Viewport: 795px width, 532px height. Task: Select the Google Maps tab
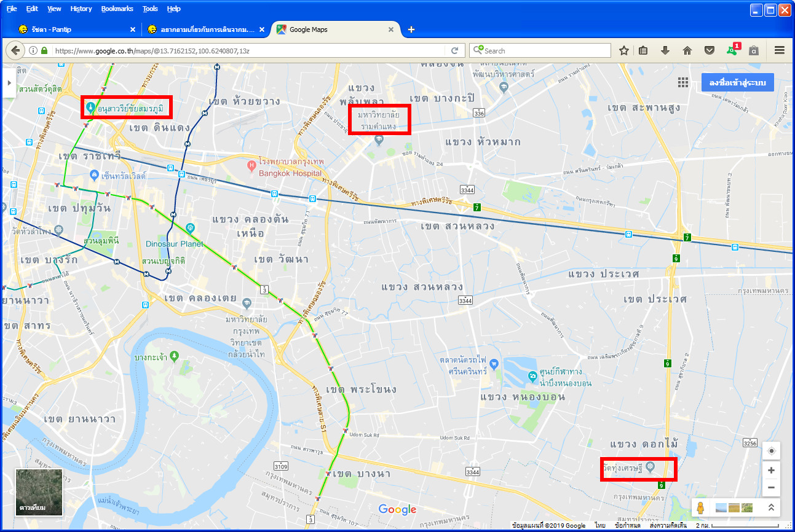click(336, 29)
